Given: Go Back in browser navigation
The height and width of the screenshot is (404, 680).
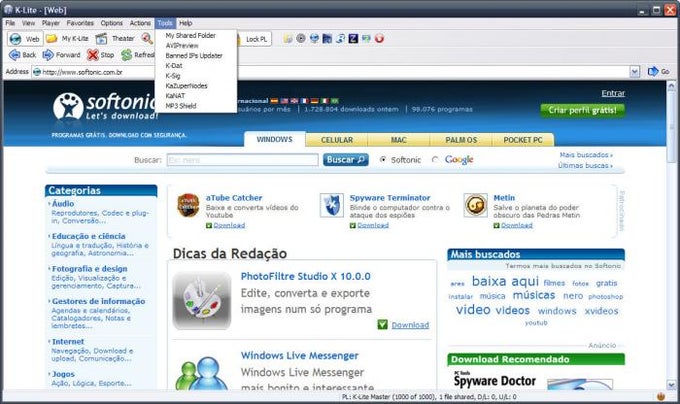Looking at the screenshot, I should coord(23,55).
